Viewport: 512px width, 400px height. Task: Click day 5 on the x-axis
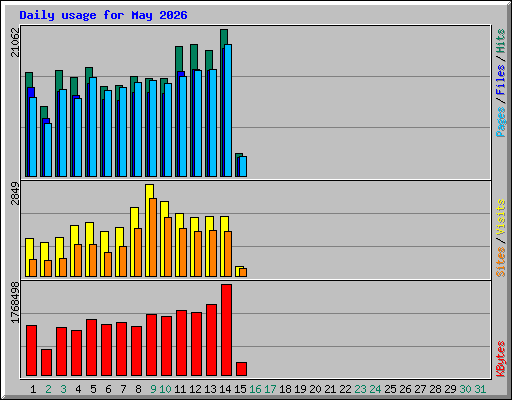[93, 389]
